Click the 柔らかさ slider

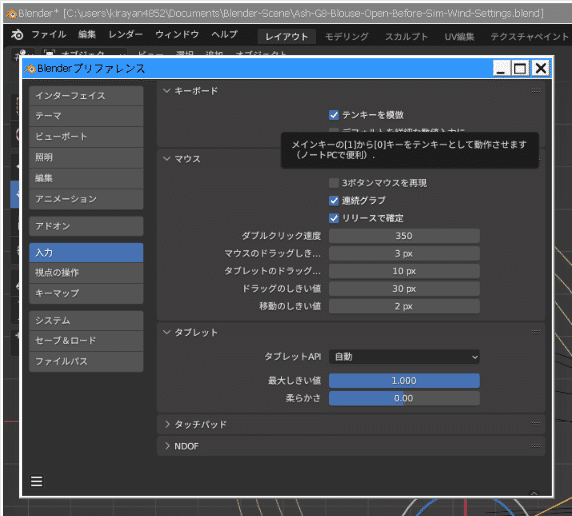(404, 398)
